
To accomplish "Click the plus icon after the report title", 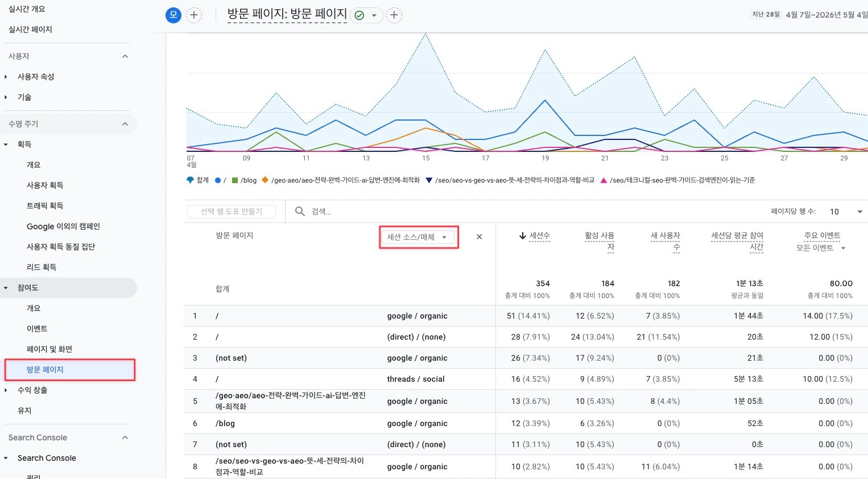I will 394,15.
